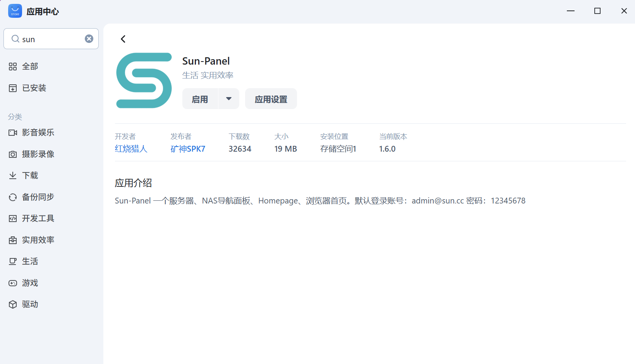Click the search magnifier icon
Screen dimensions: 635x364
click(15, 39)
